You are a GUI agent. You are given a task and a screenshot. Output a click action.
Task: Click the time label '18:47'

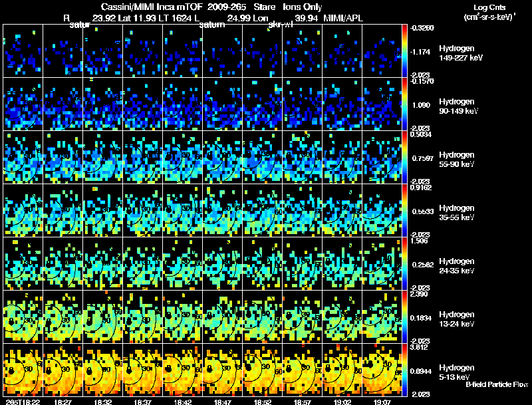pos(223,402)
